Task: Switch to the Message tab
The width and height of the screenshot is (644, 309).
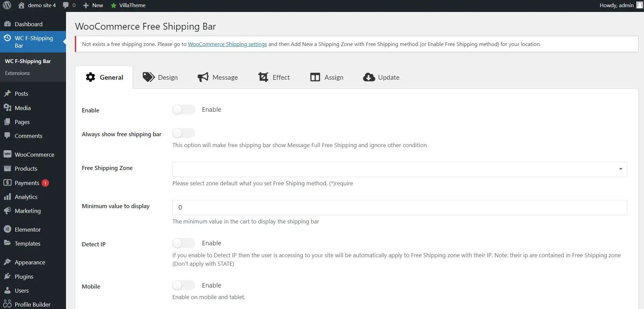Action: (x=218, y=77)
